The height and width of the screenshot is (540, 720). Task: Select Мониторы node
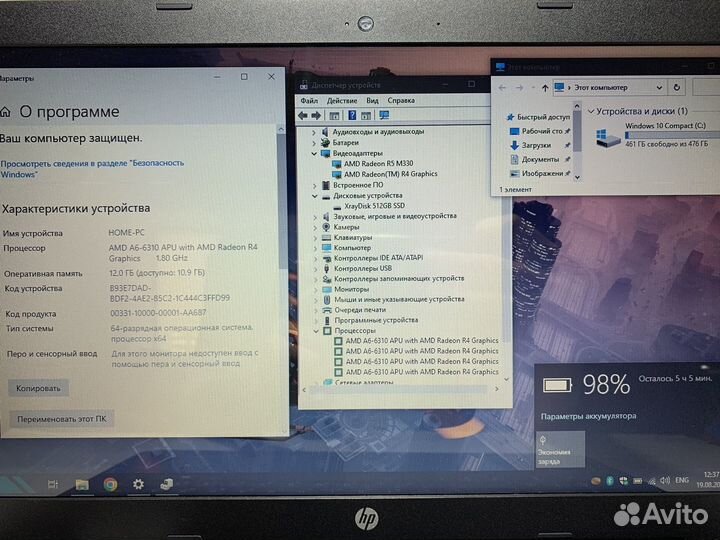351,289
